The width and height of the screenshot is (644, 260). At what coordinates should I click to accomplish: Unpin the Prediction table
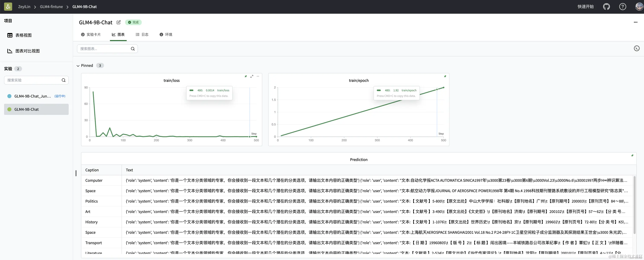632,155
